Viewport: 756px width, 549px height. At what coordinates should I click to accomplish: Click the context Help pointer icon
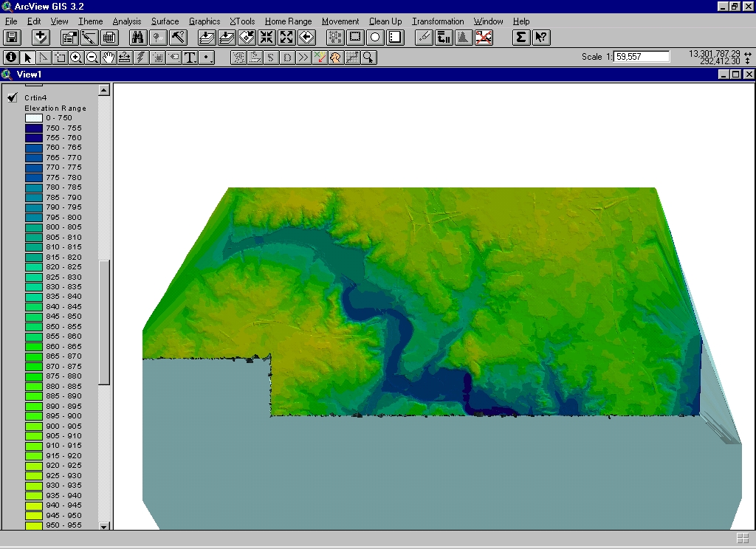coord(541,38)
